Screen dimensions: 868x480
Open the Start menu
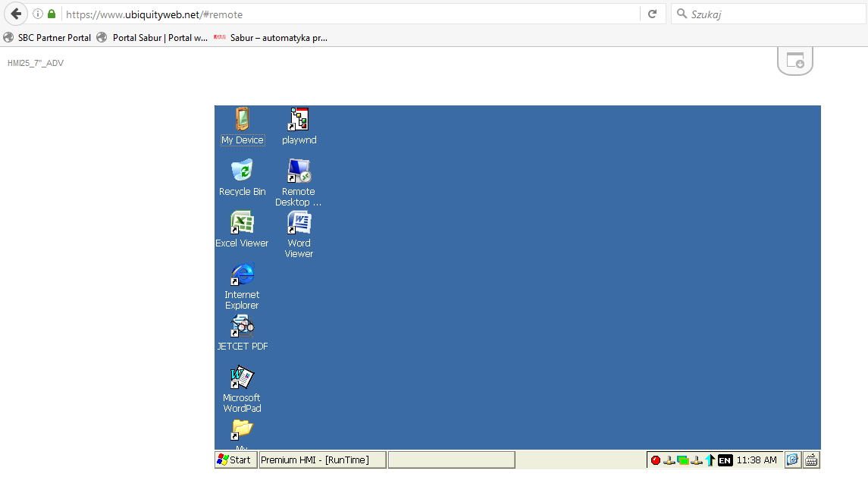tap(236, 460)
